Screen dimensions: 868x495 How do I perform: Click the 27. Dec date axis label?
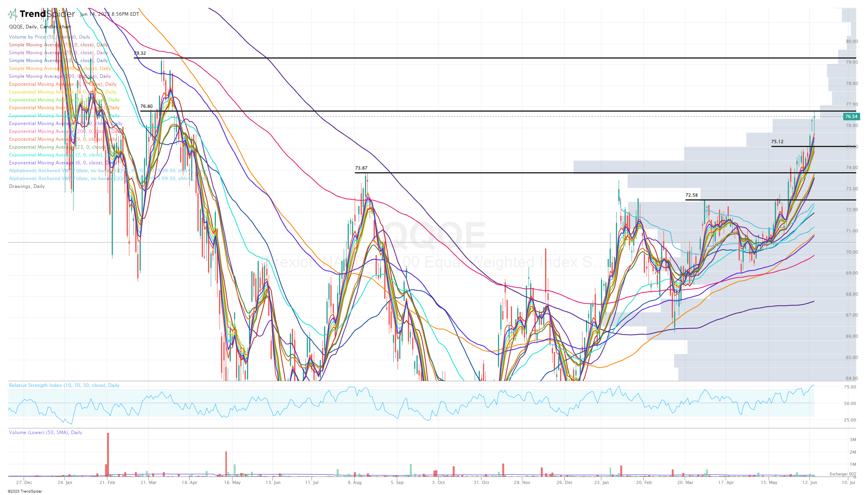(x=24, y=483)
